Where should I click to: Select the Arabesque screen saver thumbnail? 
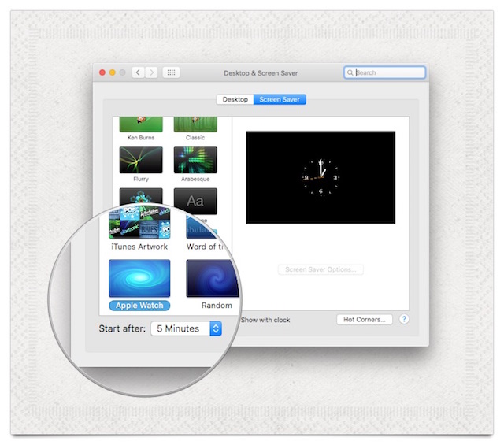195,160
